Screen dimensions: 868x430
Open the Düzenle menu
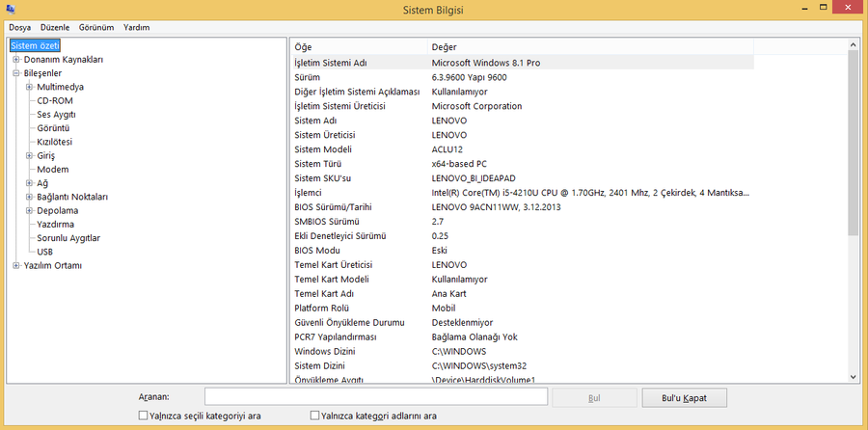(55, 27)
